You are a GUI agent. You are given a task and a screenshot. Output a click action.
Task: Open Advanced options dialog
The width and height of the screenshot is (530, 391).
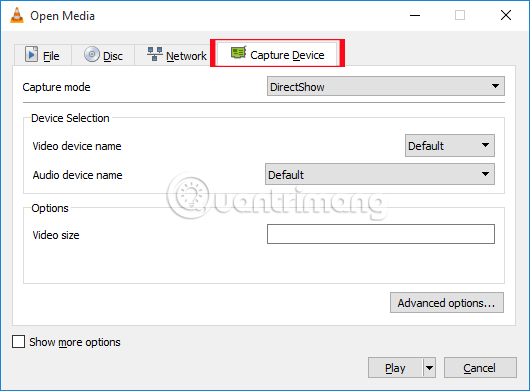point(447,303)
